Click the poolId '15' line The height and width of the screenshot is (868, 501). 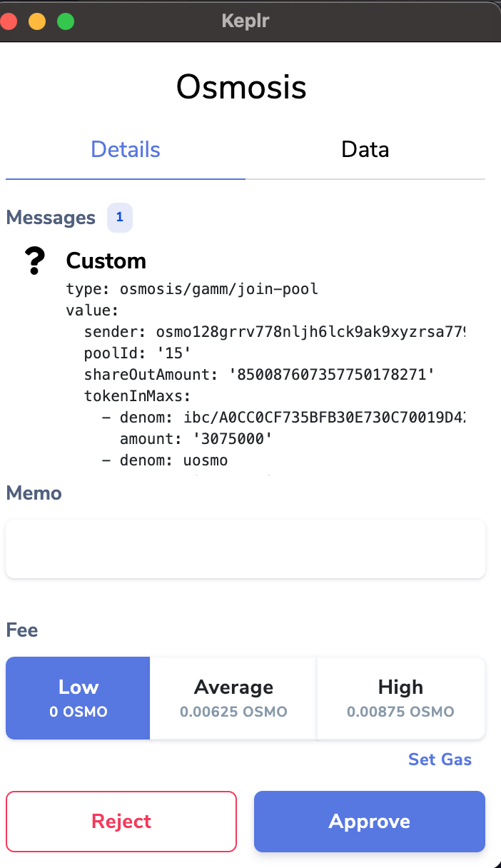[138, 353]
